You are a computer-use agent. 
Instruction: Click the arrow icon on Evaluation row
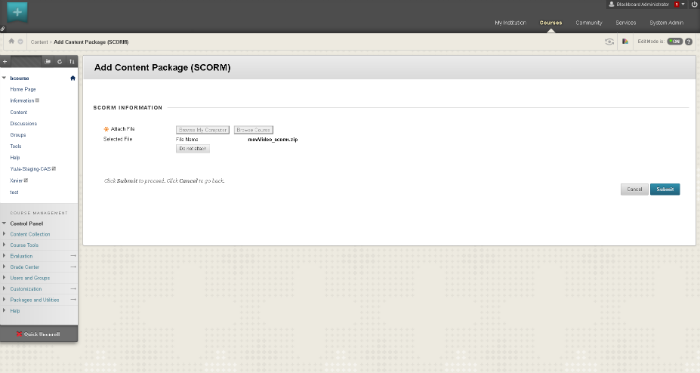point(73,256)
